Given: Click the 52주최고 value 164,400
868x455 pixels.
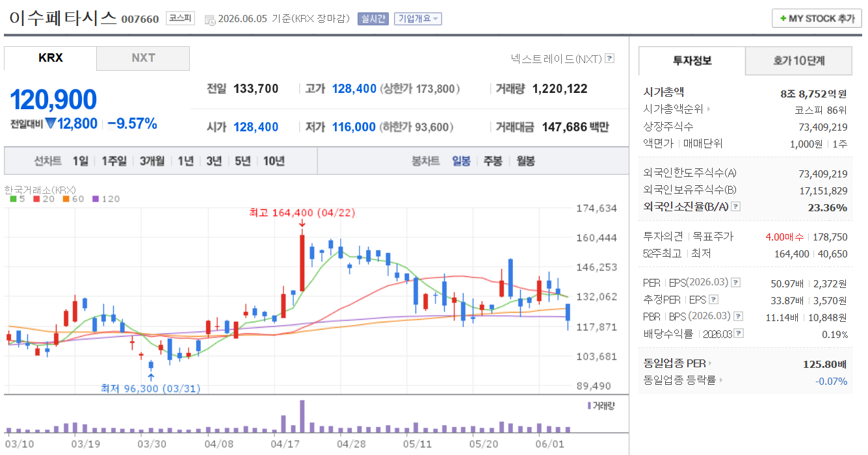Looking at the screenshot, I should click(792, 253).
